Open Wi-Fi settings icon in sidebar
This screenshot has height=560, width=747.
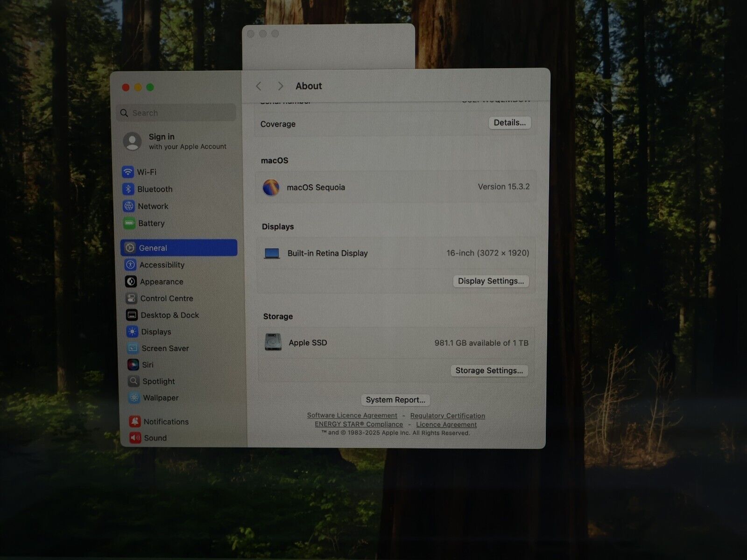tap(127, 172)
